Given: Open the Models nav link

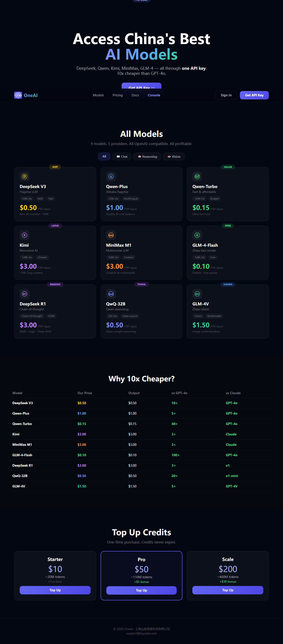Looking at the screenshot, I should (98, 95).
